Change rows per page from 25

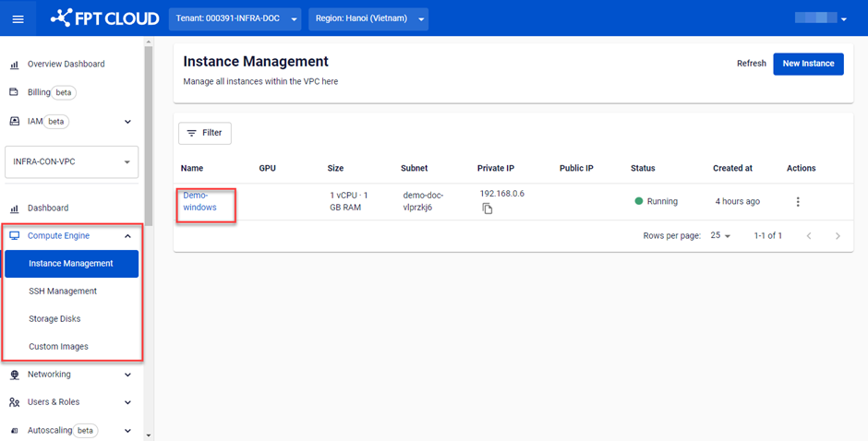pyautogui.click(x=720, y=236)
